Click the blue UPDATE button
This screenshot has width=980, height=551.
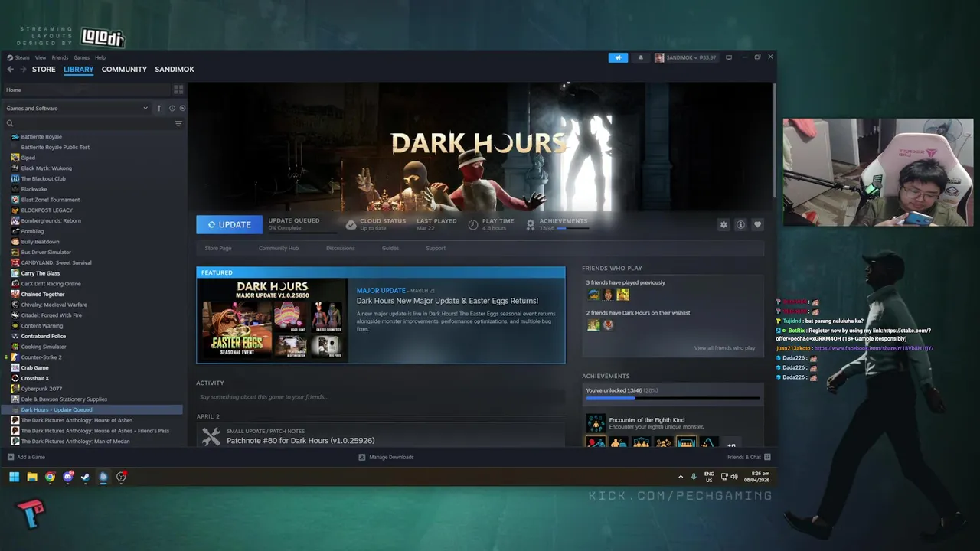click(x=229, y=224)
